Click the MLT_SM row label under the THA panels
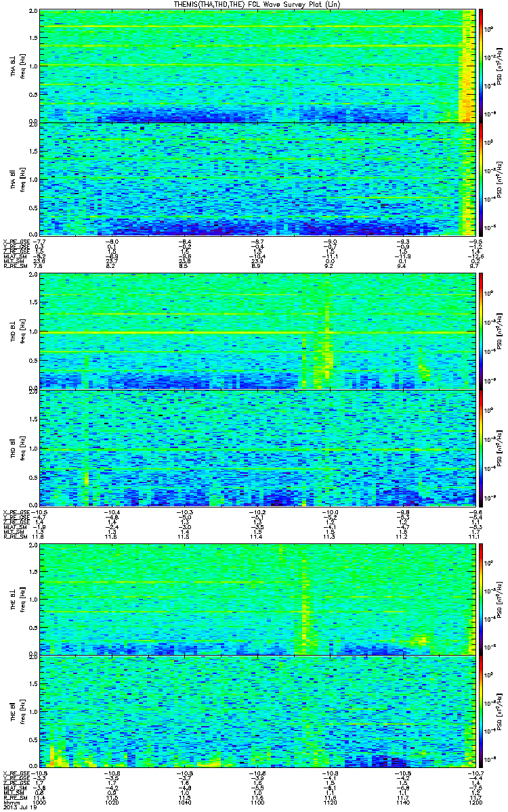The width and height of the screenshot is (508, 812). pos(13,261)
